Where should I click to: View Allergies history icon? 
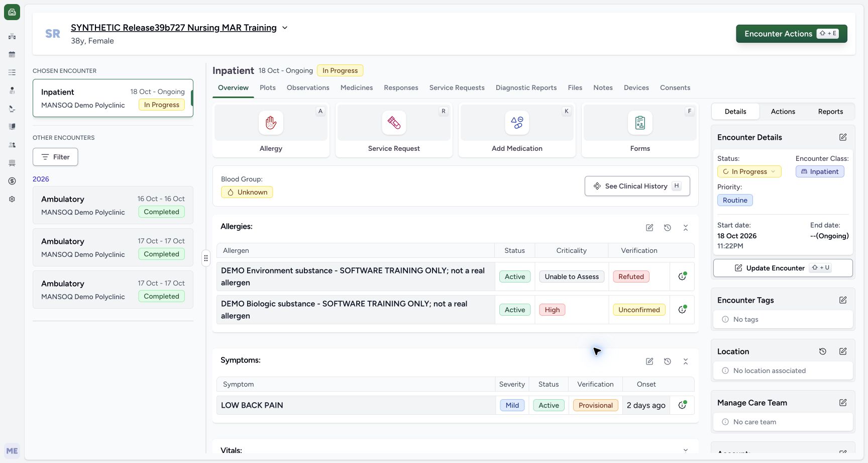click(668, 228)
